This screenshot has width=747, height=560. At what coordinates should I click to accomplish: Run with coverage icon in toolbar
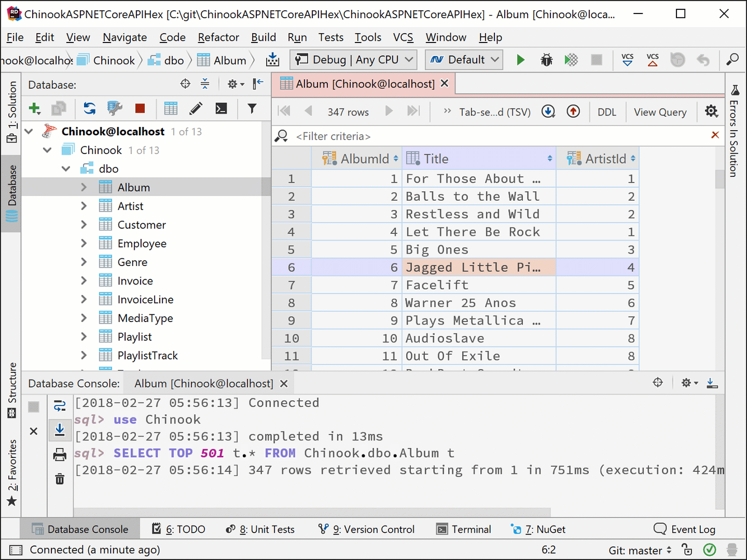coord(571,60)
